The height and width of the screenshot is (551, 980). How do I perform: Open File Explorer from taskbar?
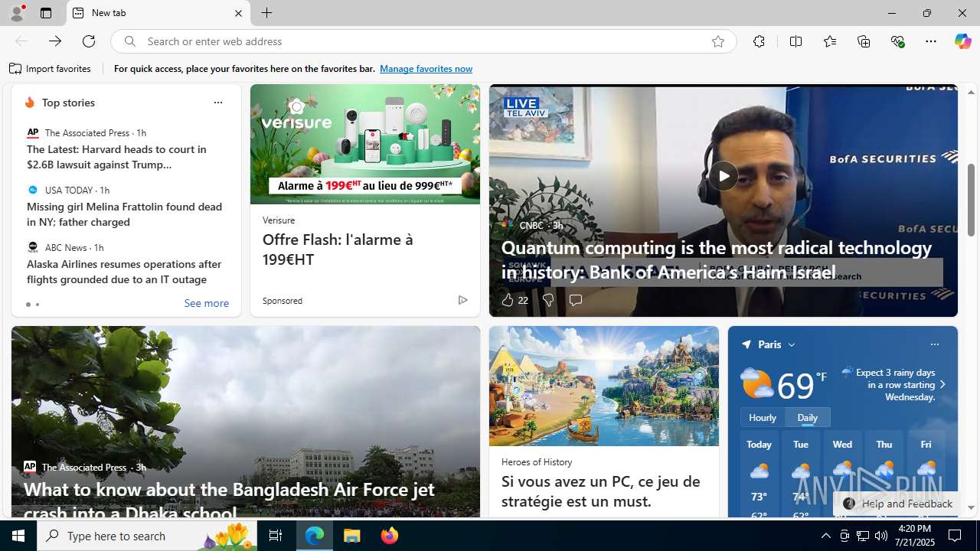pyautogui.click(x=352, y=536)
